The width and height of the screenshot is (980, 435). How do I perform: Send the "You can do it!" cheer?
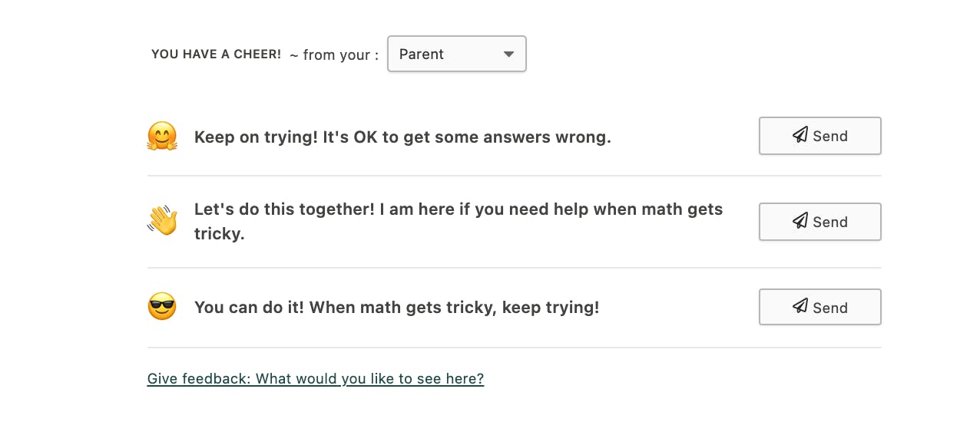point(819,308)
